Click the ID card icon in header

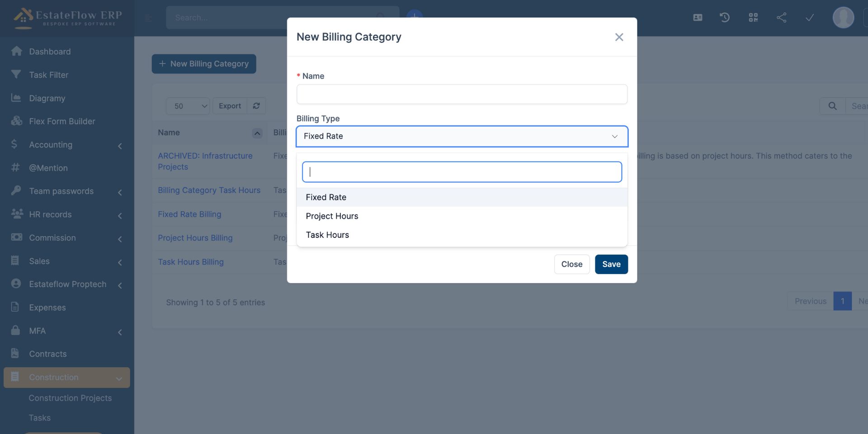698,18
